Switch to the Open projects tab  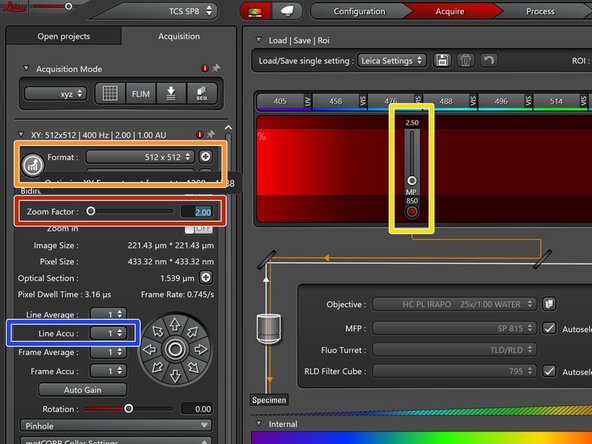click(x=64, y=36)
